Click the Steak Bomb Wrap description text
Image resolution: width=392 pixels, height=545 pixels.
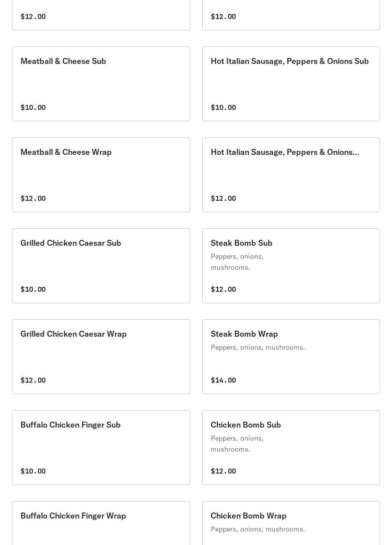258,347
